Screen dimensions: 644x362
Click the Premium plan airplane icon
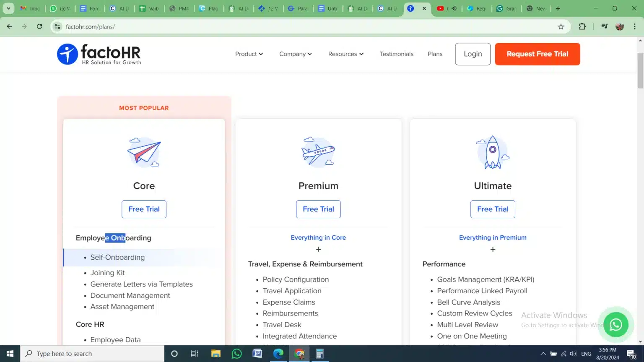point(318,152)
